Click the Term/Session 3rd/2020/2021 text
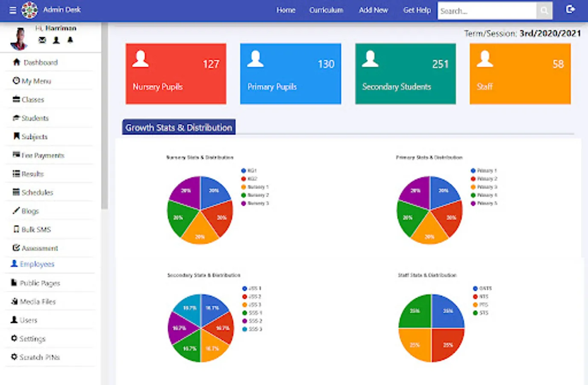Image resolution: width=588 pixels, height=385 pixels. [x=523, y=33]
